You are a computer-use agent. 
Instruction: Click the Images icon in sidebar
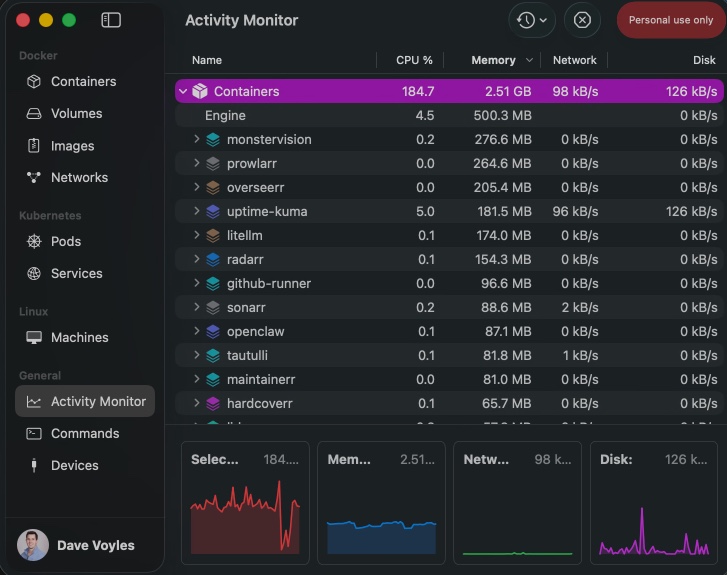34,146
